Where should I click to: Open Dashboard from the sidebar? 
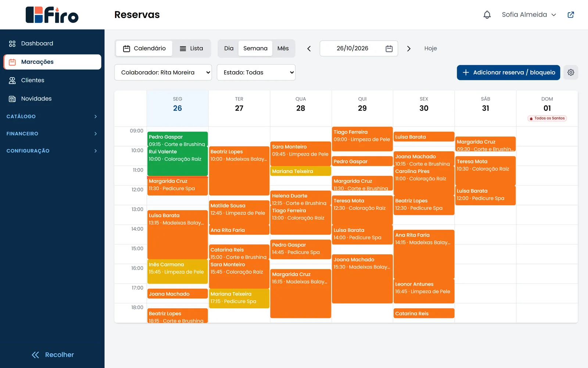pos(52,43)
